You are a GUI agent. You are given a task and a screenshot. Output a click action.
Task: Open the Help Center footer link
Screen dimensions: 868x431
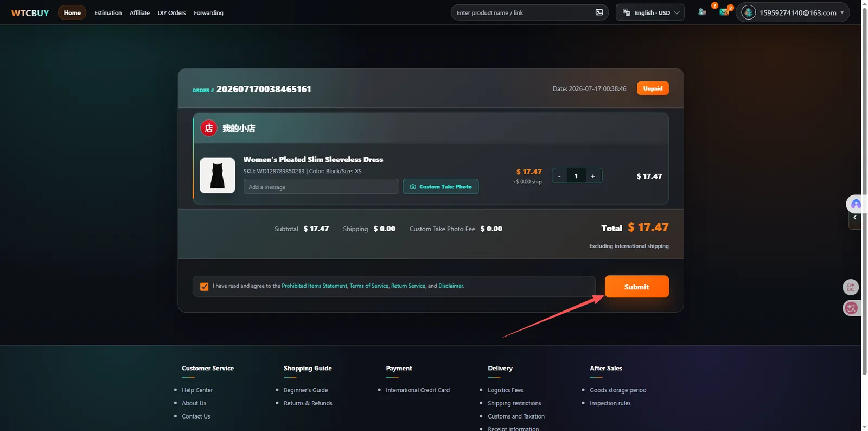click(197, 390)
